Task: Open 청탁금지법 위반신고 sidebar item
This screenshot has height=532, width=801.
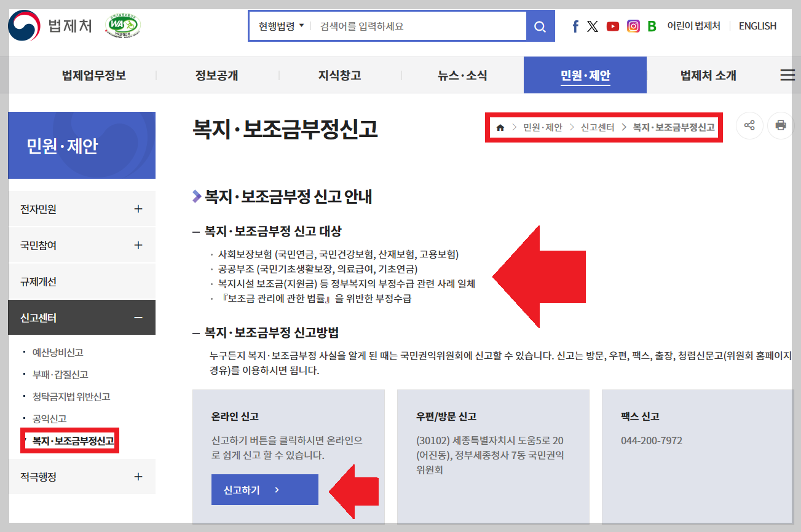Action: coord(71,397)
